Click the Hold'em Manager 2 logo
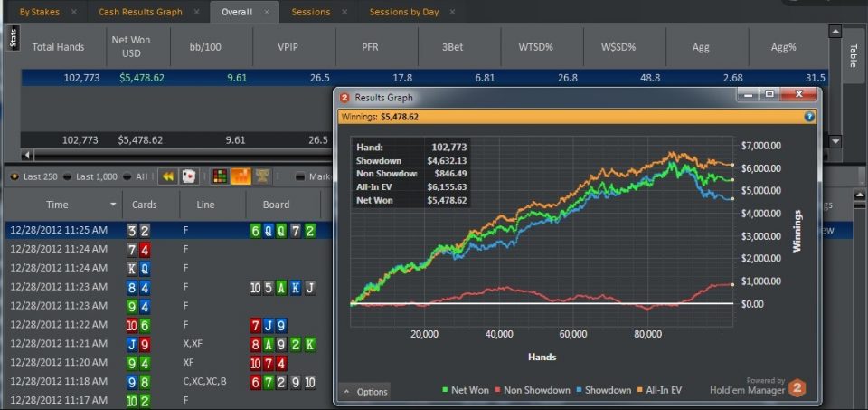The height and width of the screenshot is (410, 868). click(x=797, y=389)
